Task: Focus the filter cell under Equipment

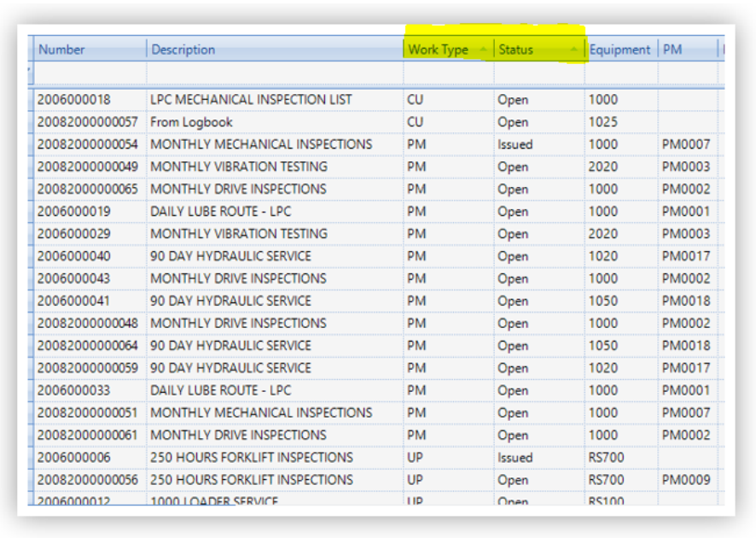Action: (x=620, y=74)
